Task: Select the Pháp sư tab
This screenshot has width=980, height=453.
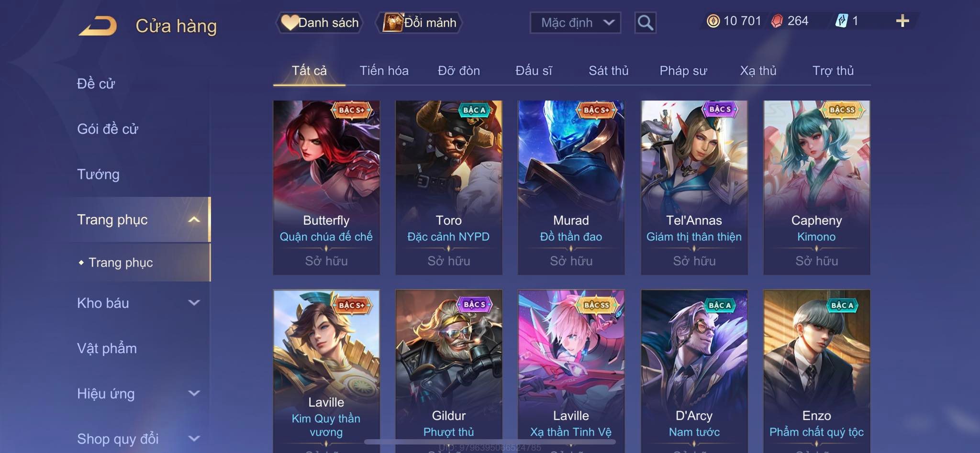Action: [683, 71]
